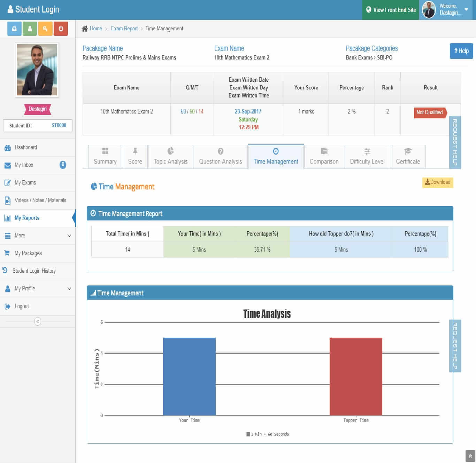This screenshot has width=476, height=463.
Task: Click the Help button
Action: pos(461,51)
